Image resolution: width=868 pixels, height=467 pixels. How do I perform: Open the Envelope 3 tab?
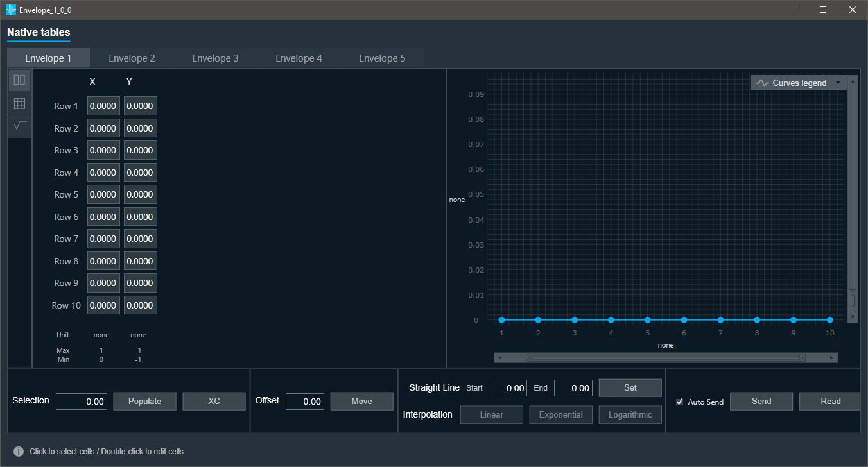tap(215, 58)
